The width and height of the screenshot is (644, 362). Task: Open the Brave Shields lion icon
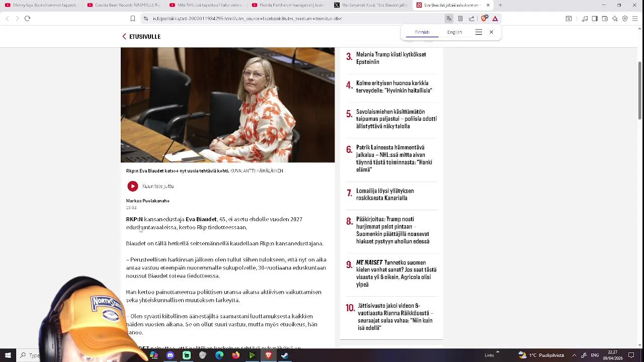pyautogui.click(x=484, y=19)
